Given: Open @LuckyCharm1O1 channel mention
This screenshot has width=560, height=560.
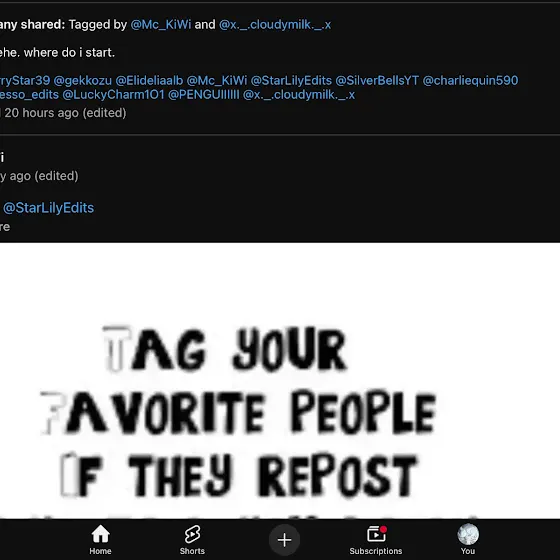Looking at the screenshot, I should point(113,95).
